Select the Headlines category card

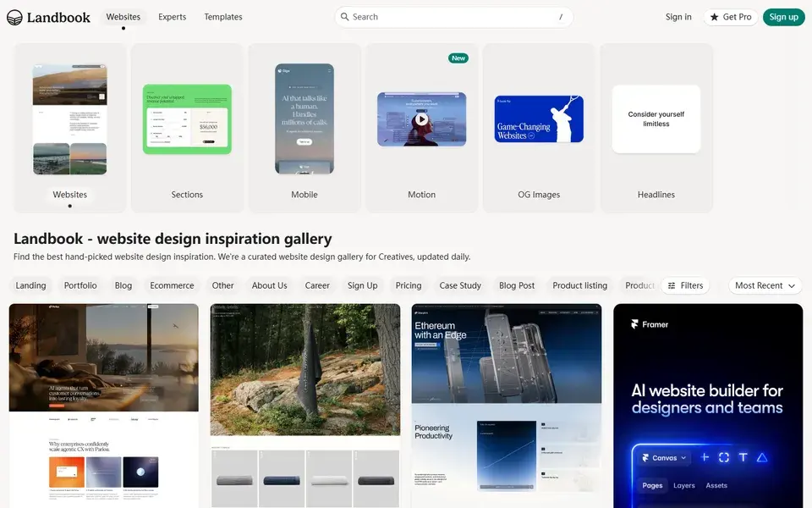[656, 128]
